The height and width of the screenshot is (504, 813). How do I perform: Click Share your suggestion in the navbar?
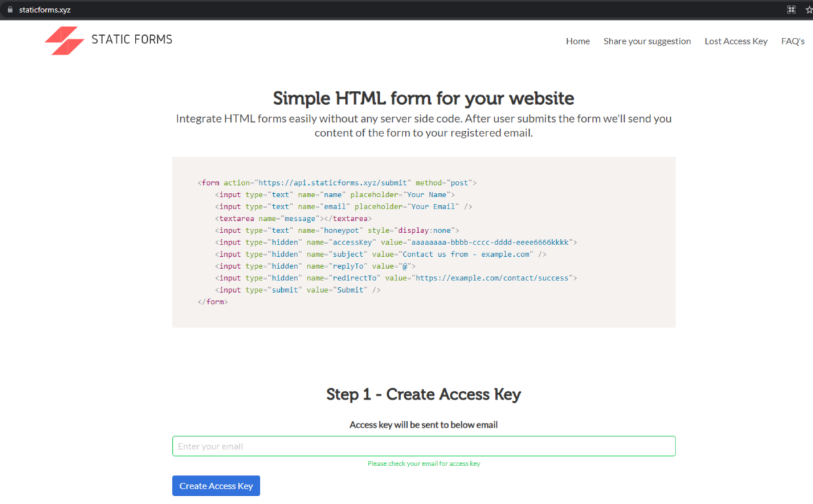[647, 41]
